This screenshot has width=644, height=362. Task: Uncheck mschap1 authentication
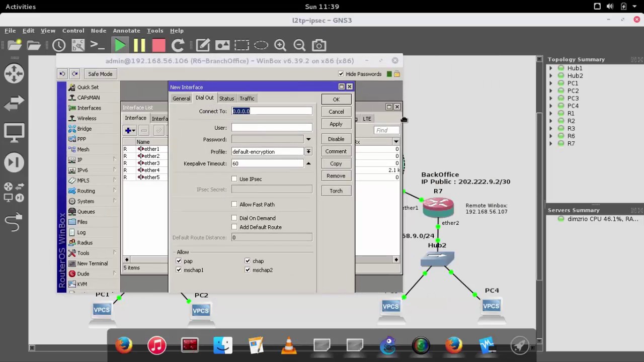pyautogui.click(x=179, y=270)
